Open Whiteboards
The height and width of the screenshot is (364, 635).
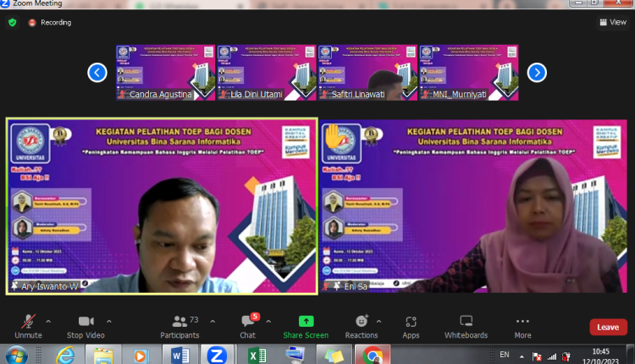(467, 327)
